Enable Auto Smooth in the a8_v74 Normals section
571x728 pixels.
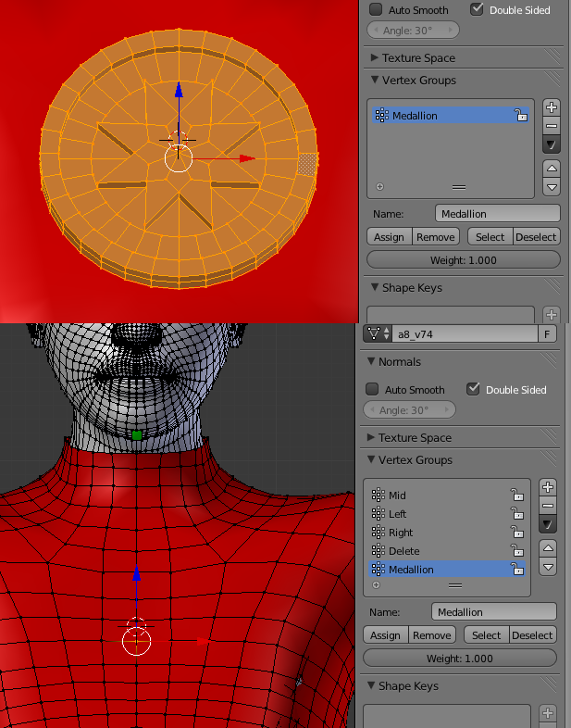pyautogui.click(x=373, y=390)
